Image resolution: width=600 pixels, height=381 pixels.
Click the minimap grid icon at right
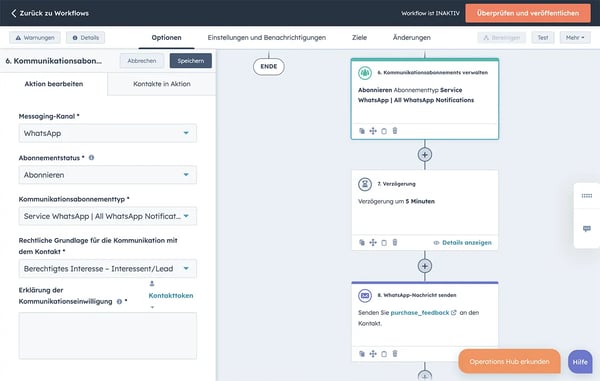(x=587, y=196)
